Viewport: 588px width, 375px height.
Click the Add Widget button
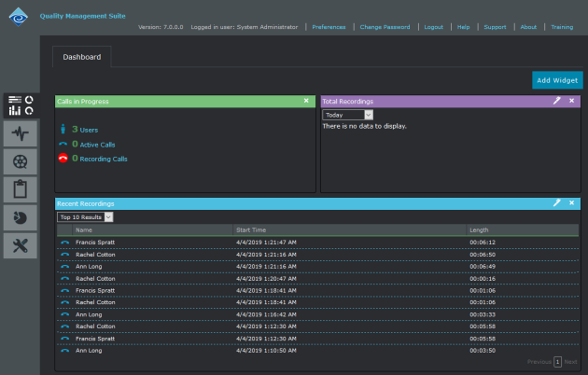556,80
